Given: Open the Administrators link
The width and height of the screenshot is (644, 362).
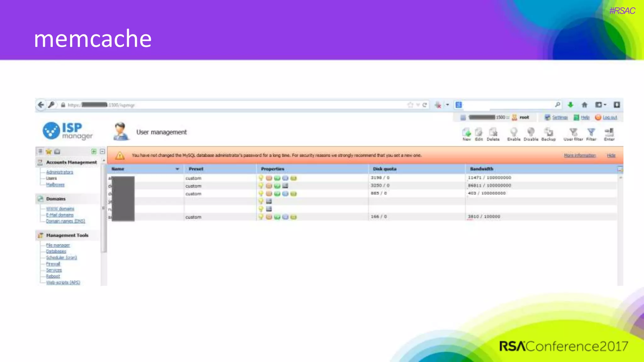Looking at the screenshot, I should [59, 172].
